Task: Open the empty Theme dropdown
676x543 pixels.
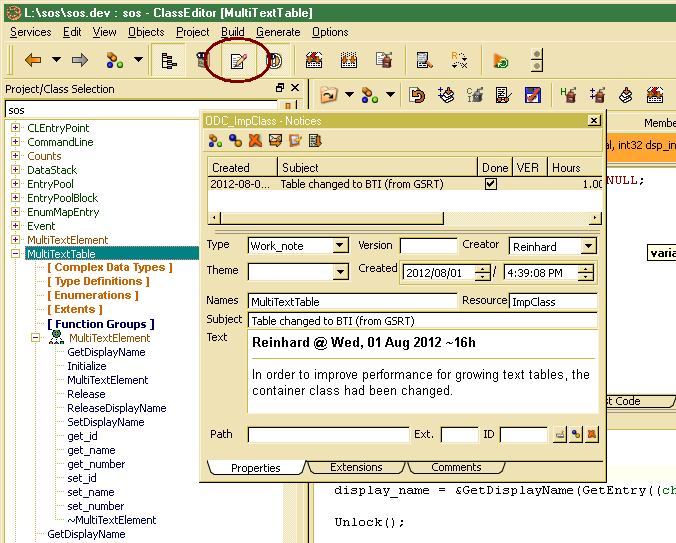Action: pyautogui.click(x=340, y=272)
